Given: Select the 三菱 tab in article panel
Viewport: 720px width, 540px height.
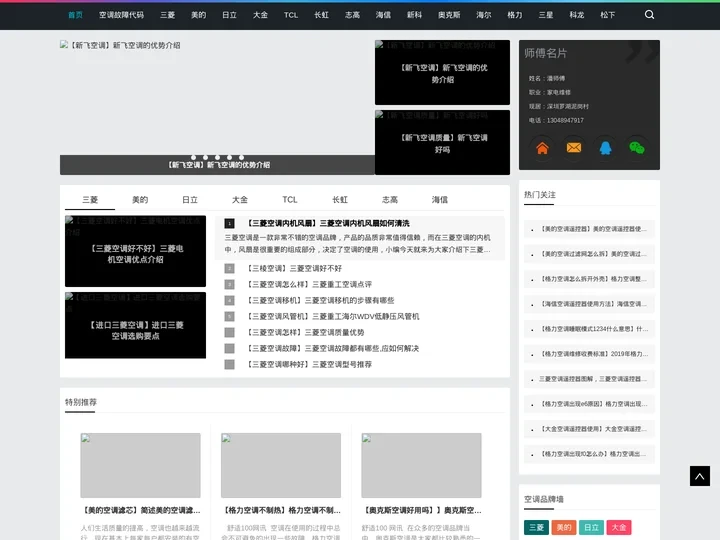Looking at the screenshot, I should tap(90, 200).
